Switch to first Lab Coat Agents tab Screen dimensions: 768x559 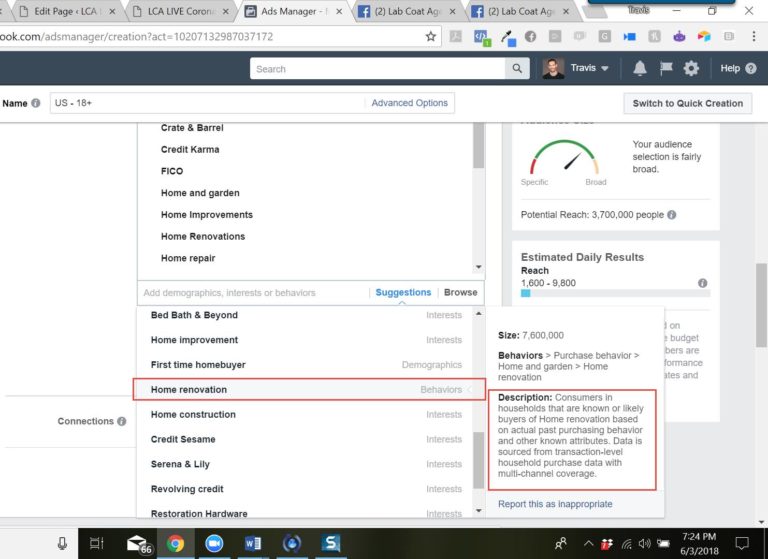(407, 11)
